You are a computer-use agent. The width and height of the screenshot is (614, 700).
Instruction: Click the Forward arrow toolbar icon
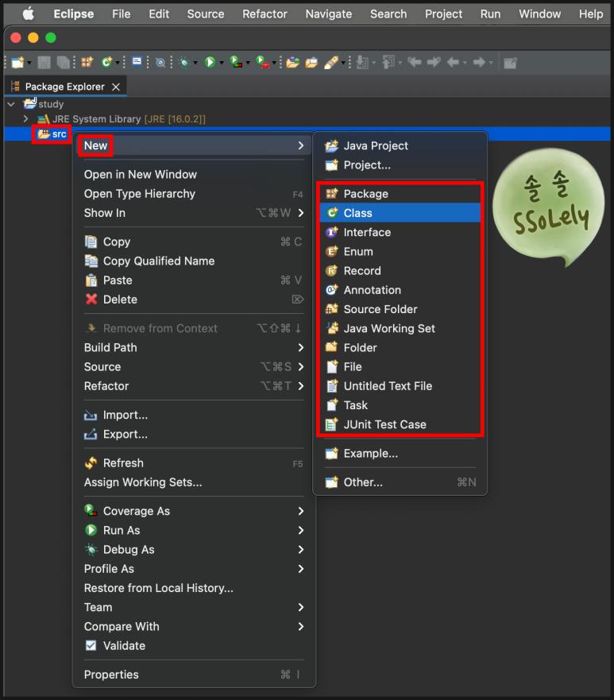(x=479, y=63)
